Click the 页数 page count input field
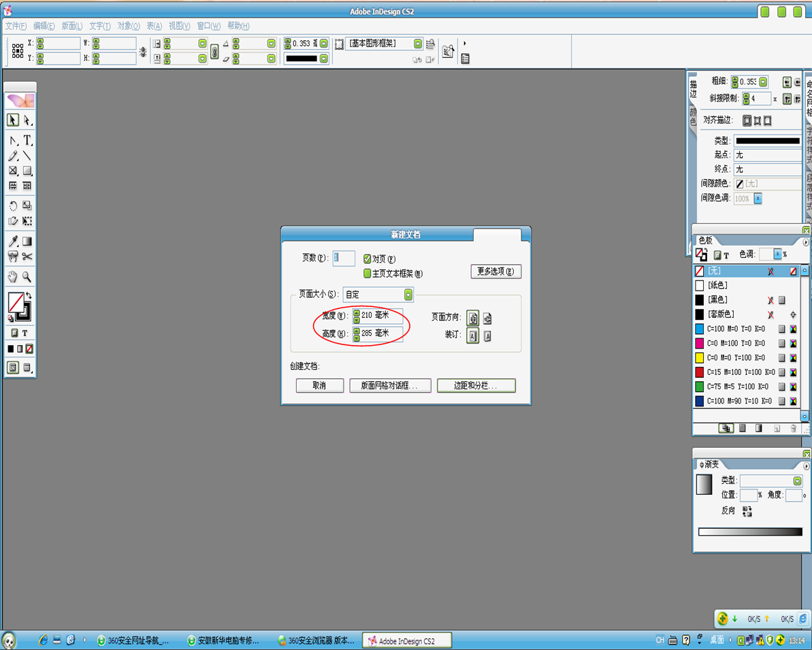Screen dimensions: 812x650 click(344, 258)
